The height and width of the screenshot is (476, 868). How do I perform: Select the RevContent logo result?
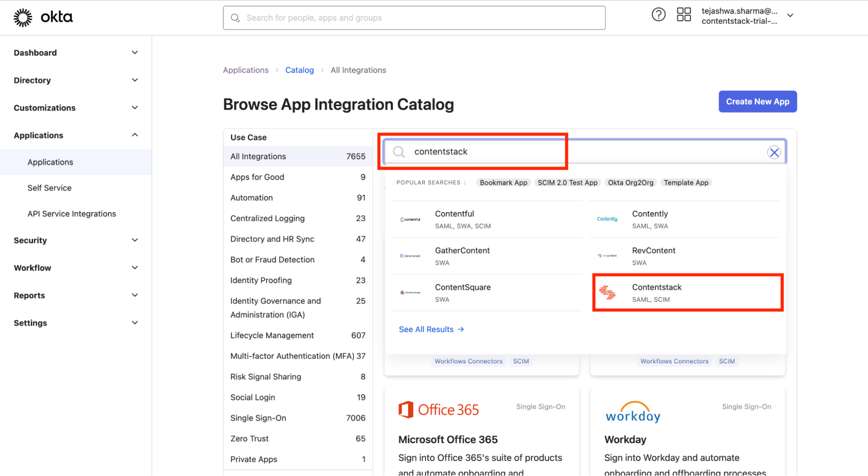(x=607, y=256)
